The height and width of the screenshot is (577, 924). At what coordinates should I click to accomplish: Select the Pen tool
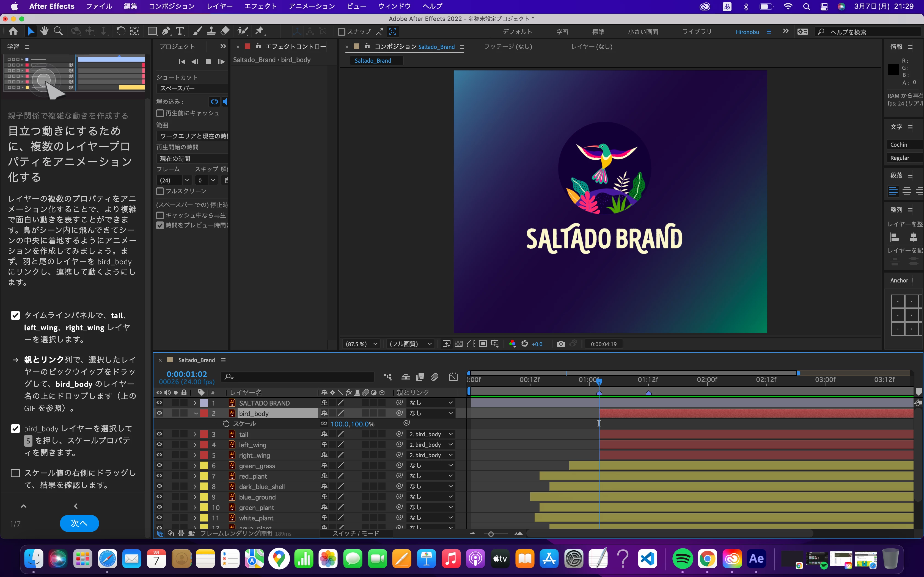click(166, 31)
